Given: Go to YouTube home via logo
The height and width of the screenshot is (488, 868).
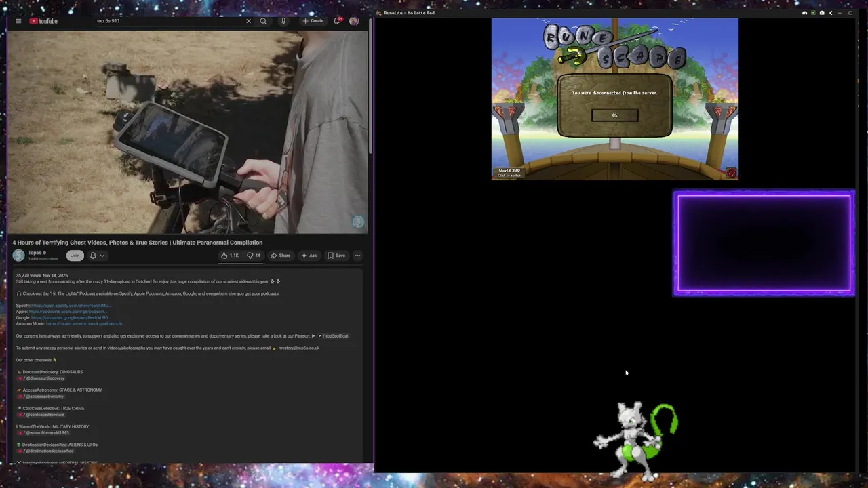Looking at the screenshot, I should pos(43,21).
